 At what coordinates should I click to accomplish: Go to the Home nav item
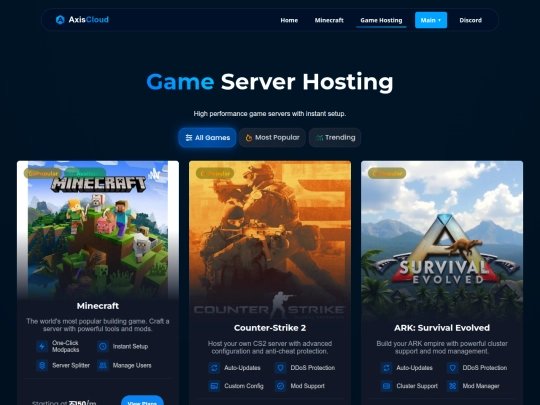(x=289, y=20)
